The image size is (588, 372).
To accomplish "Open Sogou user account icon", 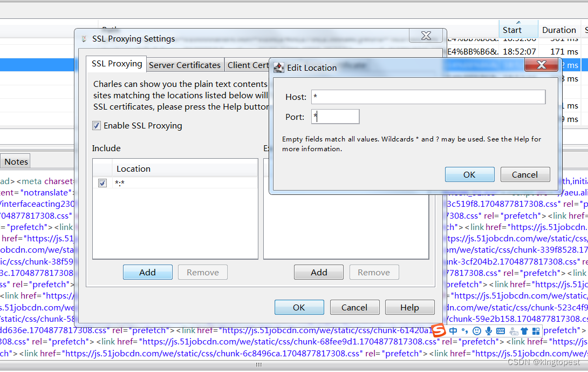I will click(514, 331).
